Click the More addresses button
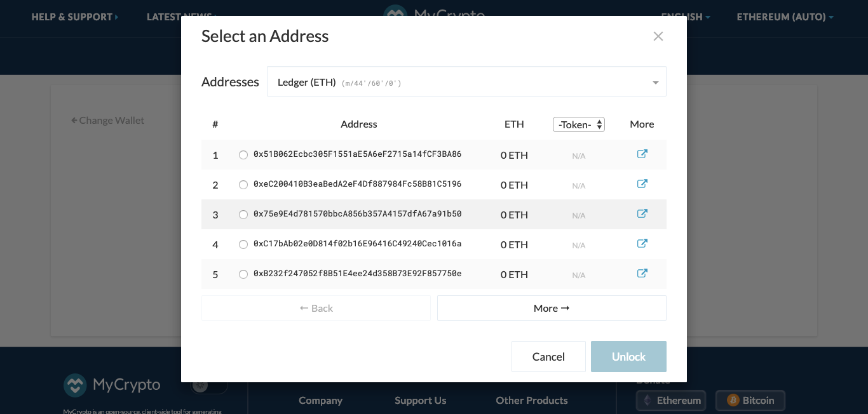This screenshot has height=414, width=868. click(x=551, y=308)
